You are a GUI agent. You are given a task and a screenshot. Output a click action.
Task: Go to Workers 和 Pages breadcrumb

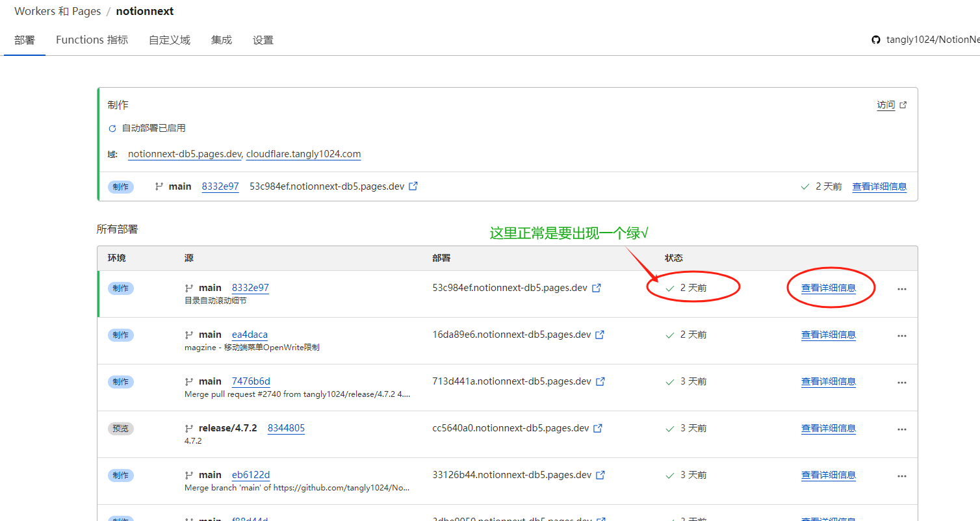pyautogui.click(x=58, y=11)
